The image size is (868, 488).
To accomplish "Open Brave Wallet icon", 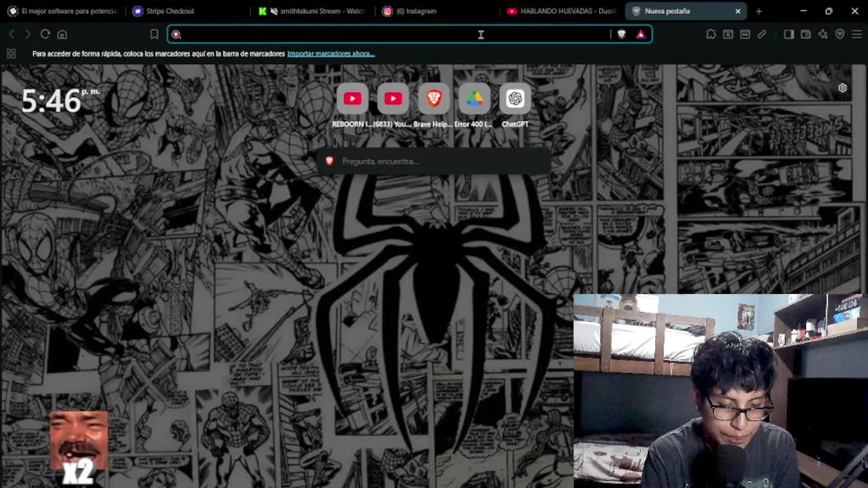I will (806, 35).
